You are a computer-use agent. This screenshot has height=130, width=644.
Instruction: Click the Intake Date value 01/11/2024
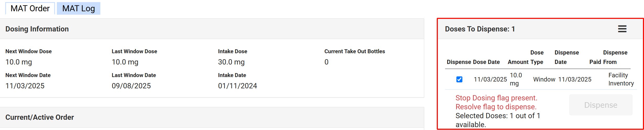(237, 86)
